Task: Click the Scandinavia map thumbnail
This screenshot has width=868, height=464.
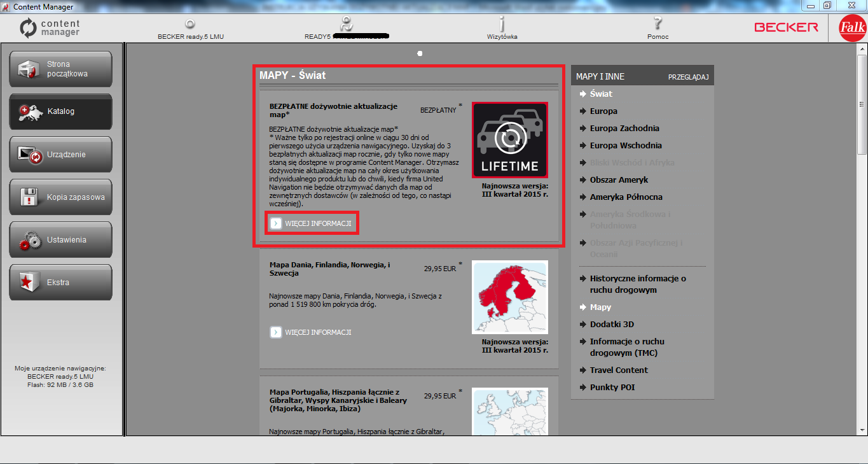Action: (x=510, y=297)
